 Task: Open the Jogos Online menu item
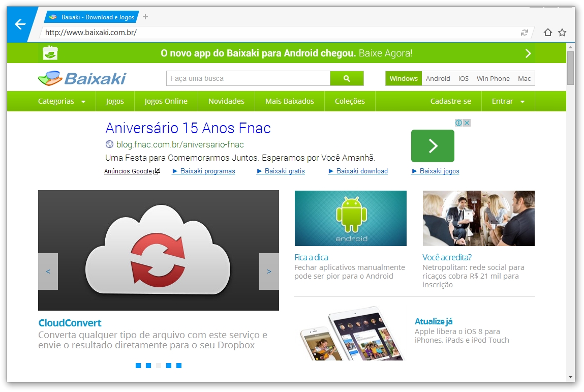coord(166,101)
